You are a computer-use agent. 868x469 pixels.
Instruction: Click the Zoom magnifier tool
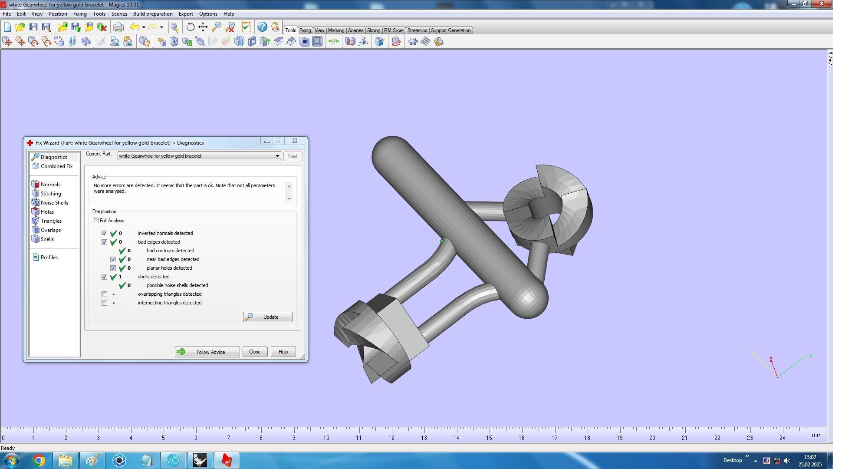(x=216, y=27)
